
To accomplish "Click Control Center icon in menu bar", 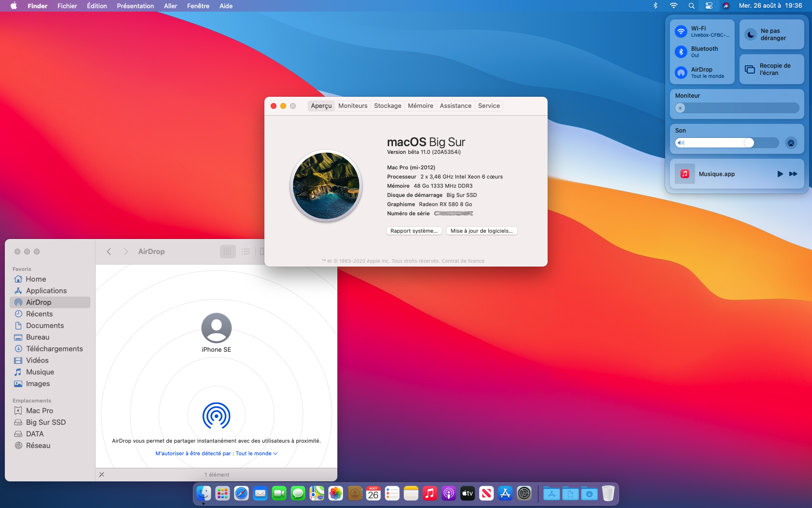I will (x=709, y=6).
